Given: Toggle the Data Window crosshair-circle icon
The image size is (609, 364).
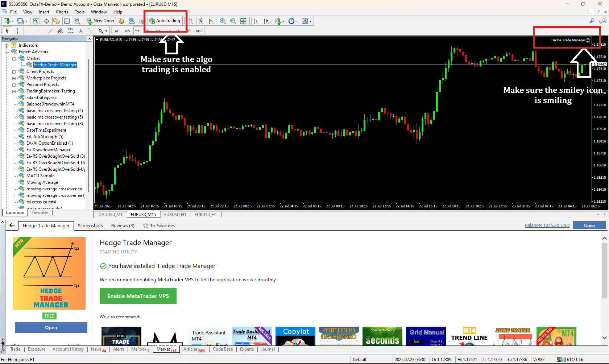Looking at the screenshot, I should 46,21.
